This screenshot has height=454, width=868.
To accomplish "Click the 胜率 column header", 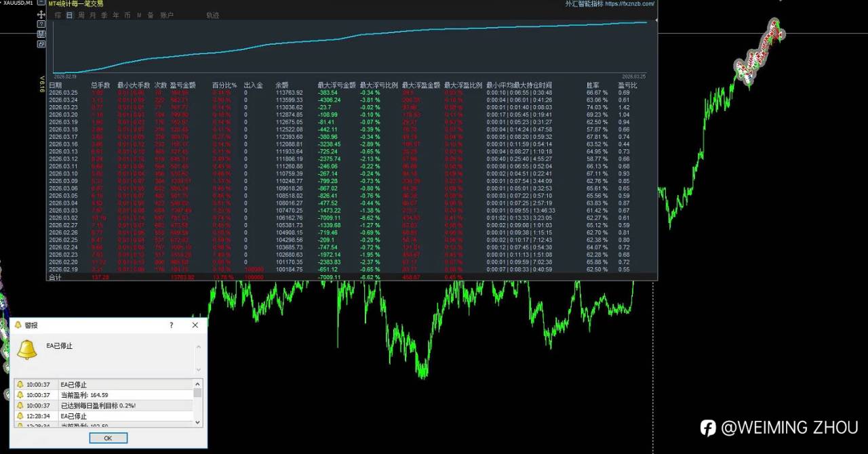I will click(x=593, y=85).
